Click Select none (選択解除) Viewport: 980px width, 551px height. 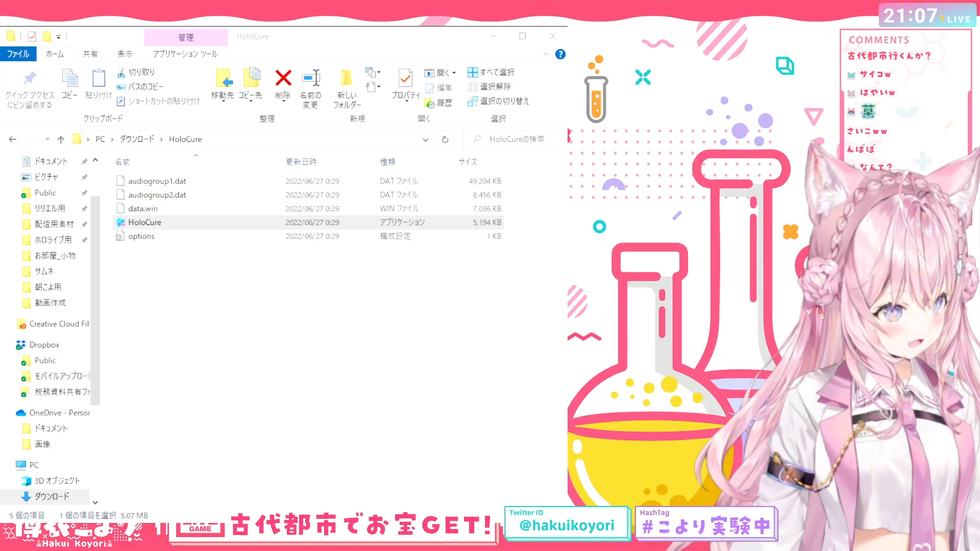(x=489, y=87)
